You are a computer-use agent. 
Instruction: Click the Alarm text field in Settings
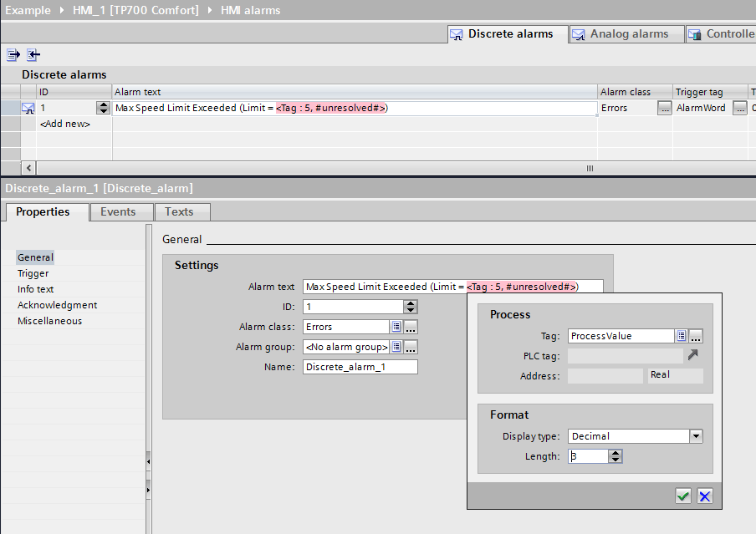coord(452,287)
